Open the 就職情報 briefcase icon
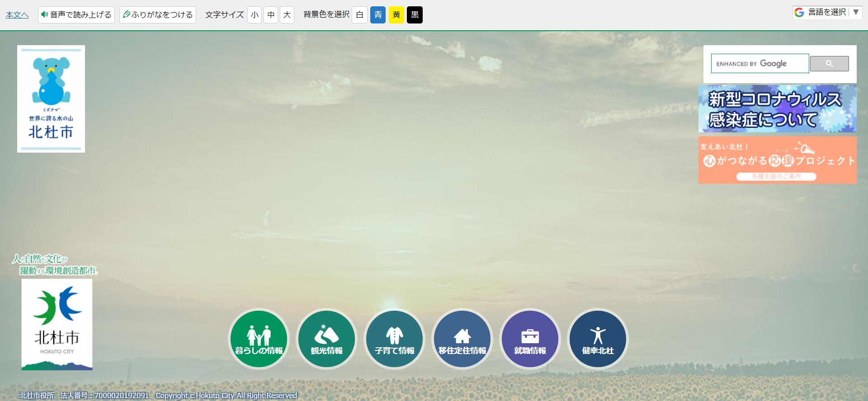 (530, 339)
